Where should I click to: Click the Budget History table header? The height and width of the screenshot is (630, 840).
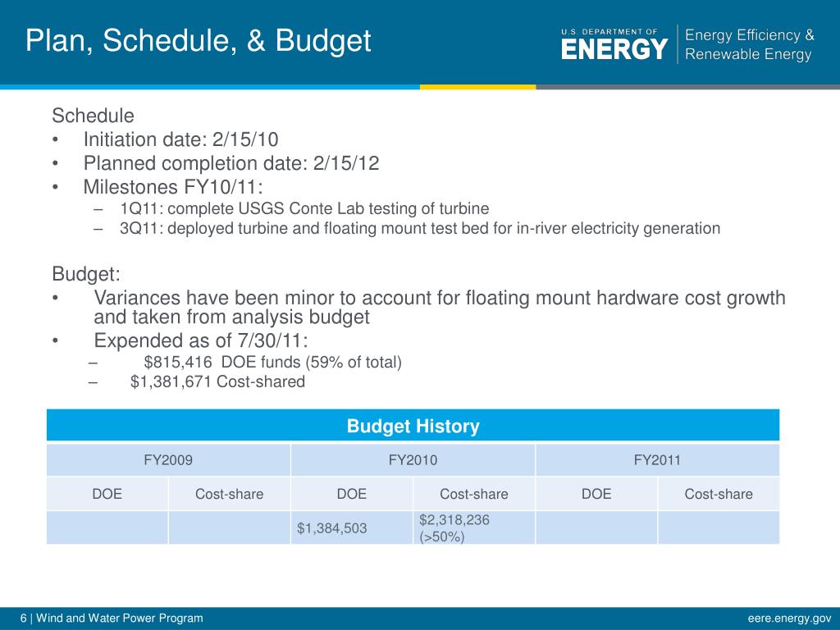coord(413,426)
